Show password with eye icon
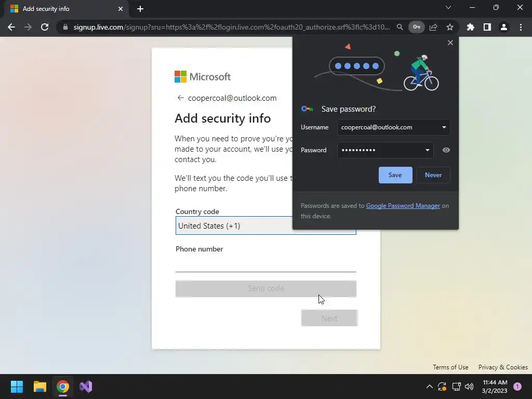The image size is (532, 399). 446,150
